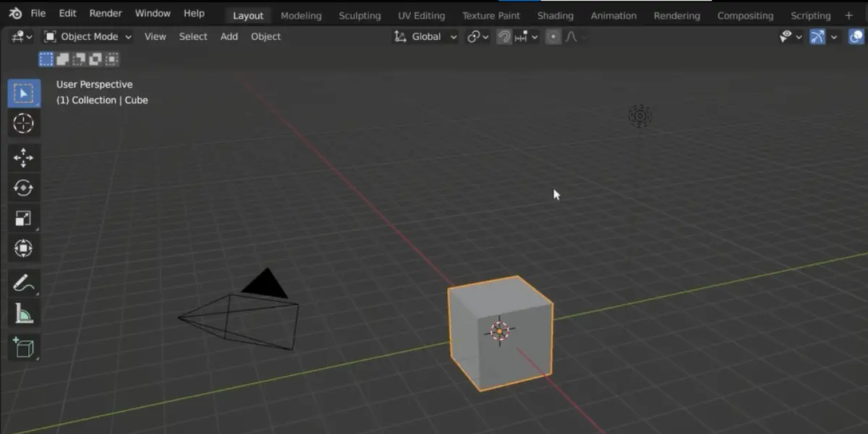This screenshot has height=434, width=868.
Task: Select the gray cube in viewport
Action: click(501, 333)
